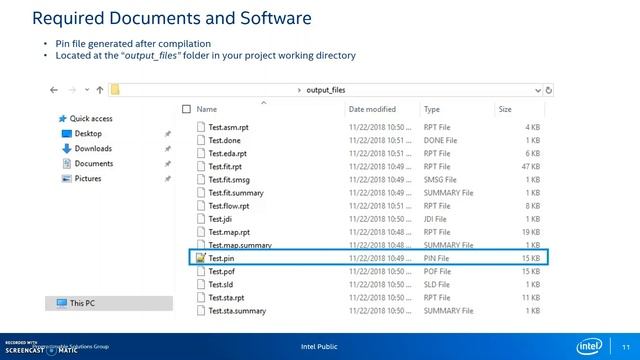Viewport: 640px width, 360px height.
Task: Select the Test.fit.smsg file
Action: [x=229, y=180]
